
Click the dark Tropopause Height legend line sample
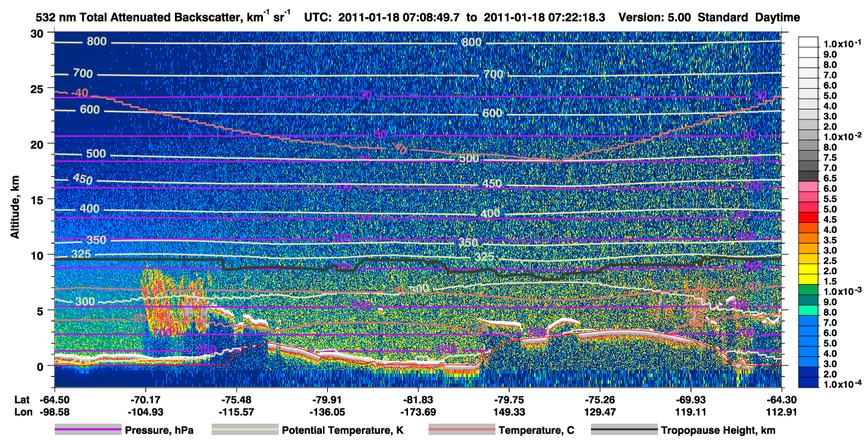tap(624, 430)
